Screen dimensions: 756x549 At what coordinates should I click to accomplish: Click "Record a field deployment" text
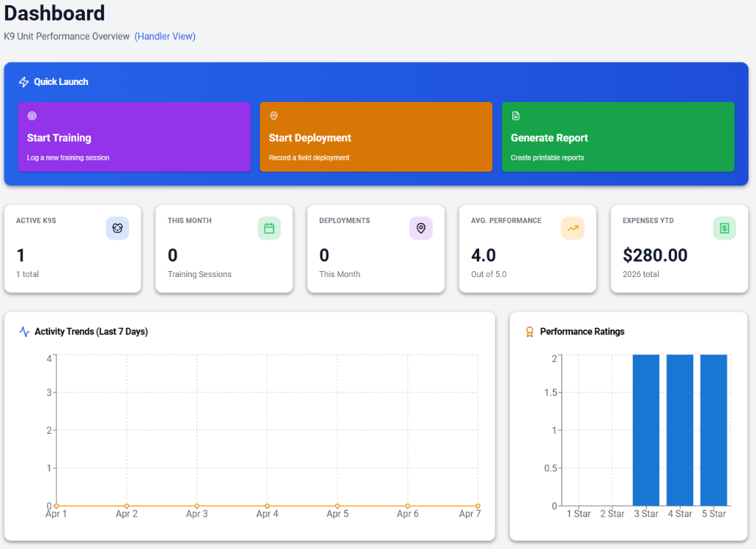(309, 157)
